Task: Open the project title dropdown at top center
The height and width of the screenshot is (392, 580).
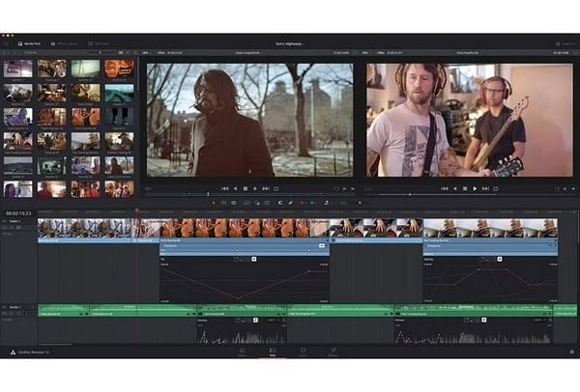Action: coord(290,43)
